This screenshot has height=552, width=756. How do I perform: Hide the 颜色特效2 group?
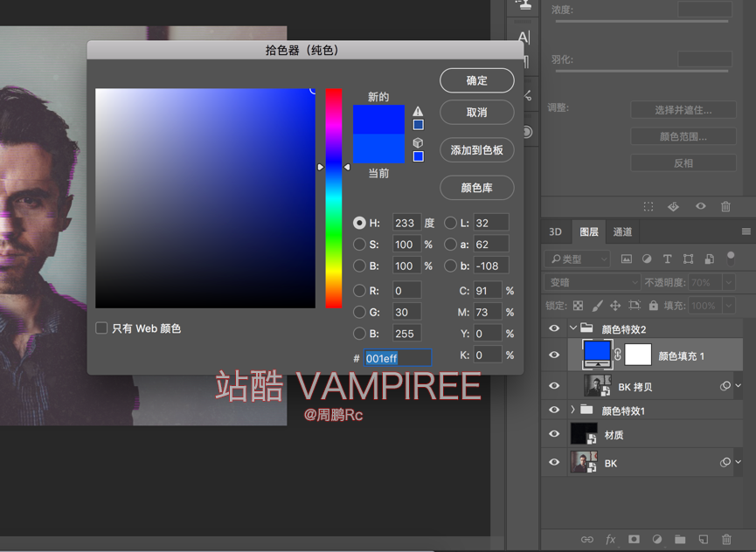tap(554, 328)
